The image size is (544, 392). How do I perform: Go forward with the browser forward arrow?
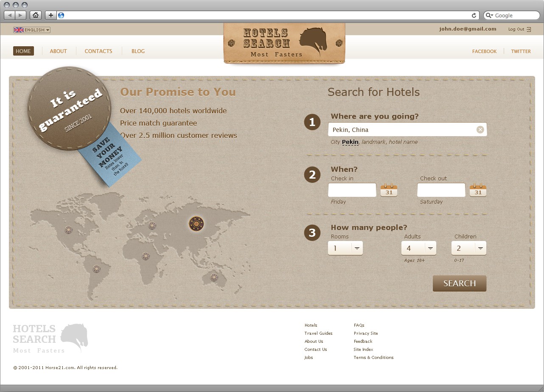[x=21, y=15]
